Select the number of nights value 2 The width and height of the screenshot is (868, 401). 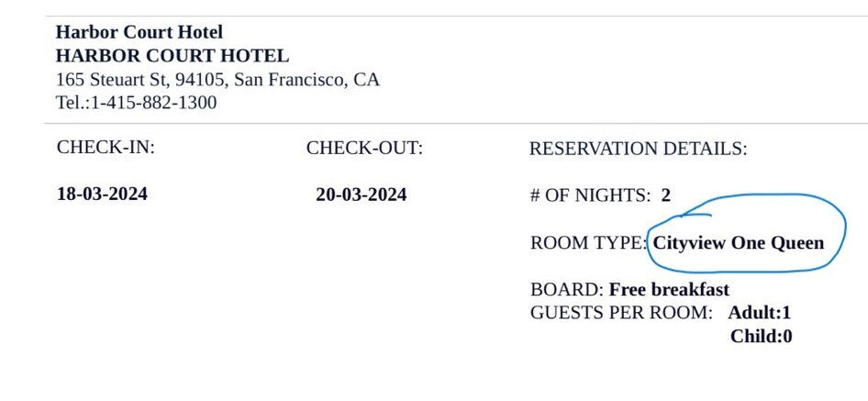665,195
